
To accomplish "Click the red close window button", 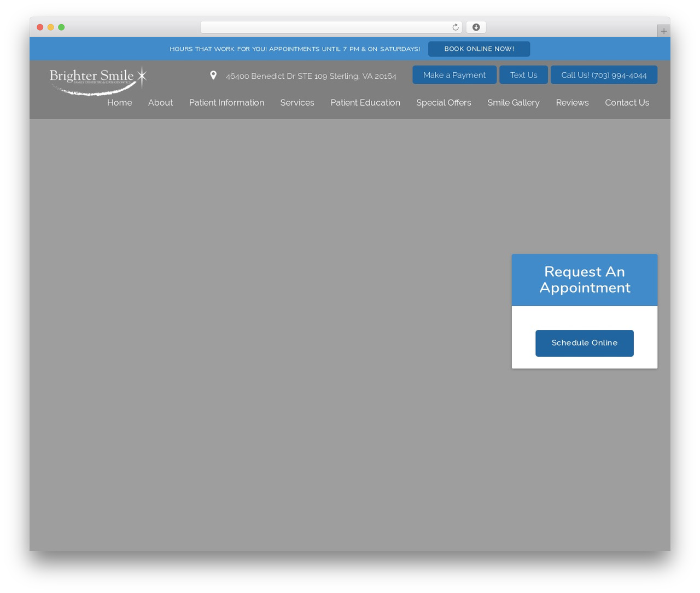I will (x=40, y=27).
